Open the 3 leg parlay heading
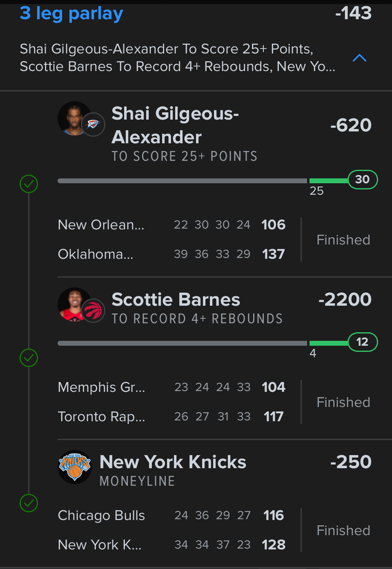This screenshot has height=569, width=392. (71, 13)
